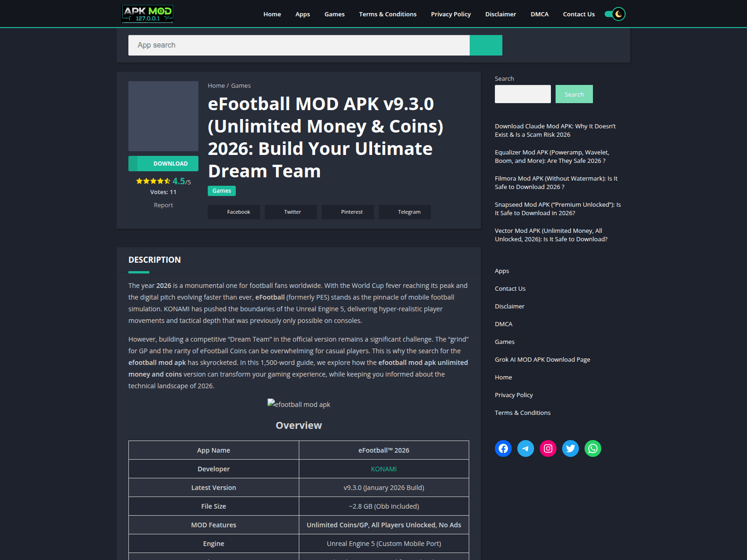The width and height of the screenshot is (747, 560).
Task: Open the eFootball app thumbnail image
Action: [x=163, y=116]
